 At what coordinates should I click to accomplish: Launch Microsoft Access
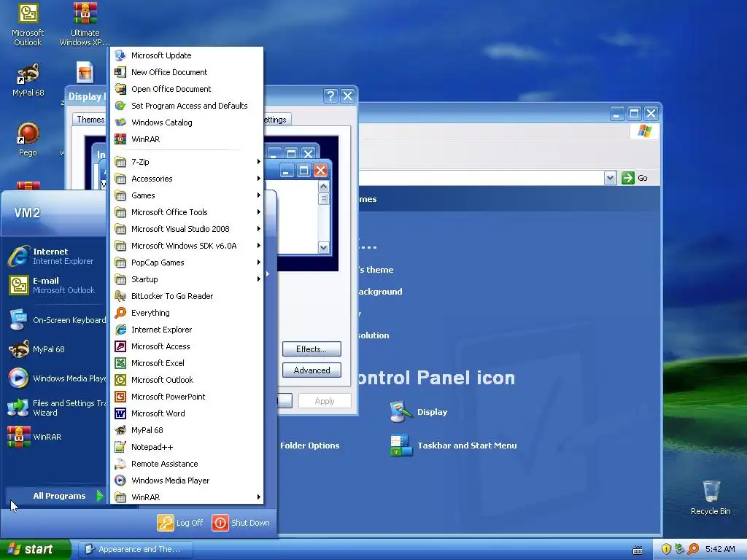(187, 346)
